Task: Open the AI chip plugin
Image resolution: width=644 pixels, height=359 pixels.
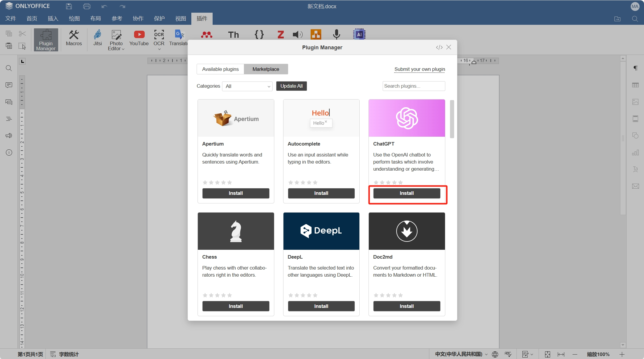Action: click(359, 34)
